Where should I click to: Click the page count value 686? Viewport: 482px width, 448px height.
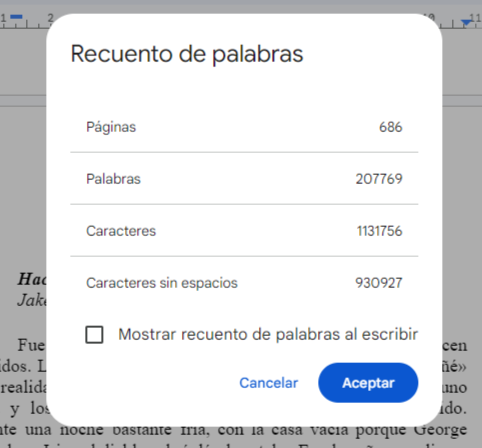pyautogui.click(x=391, y=127)
